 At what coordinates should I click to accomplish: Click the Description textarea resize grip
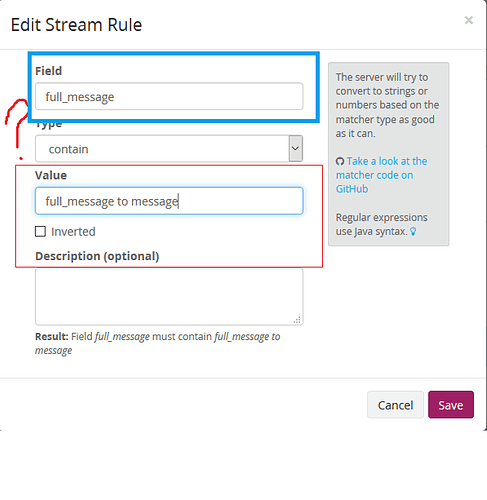[x=297, y=320]
